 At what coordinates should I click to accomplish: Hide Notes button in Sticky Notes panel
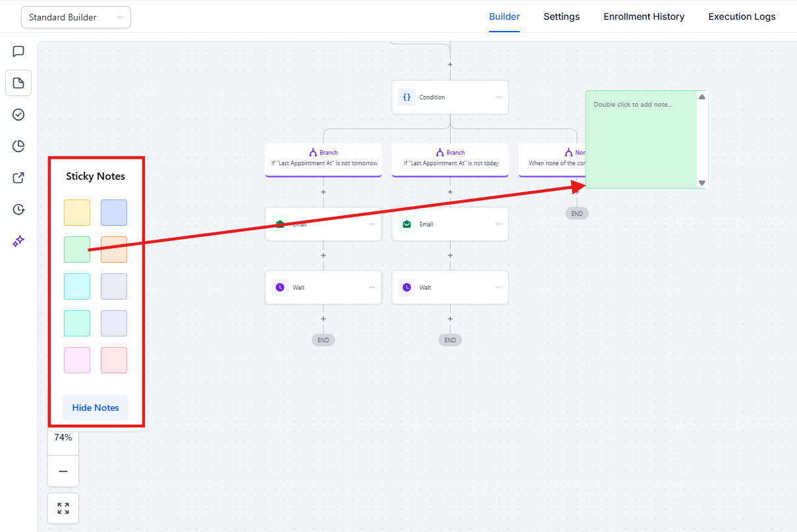(96, 408)
